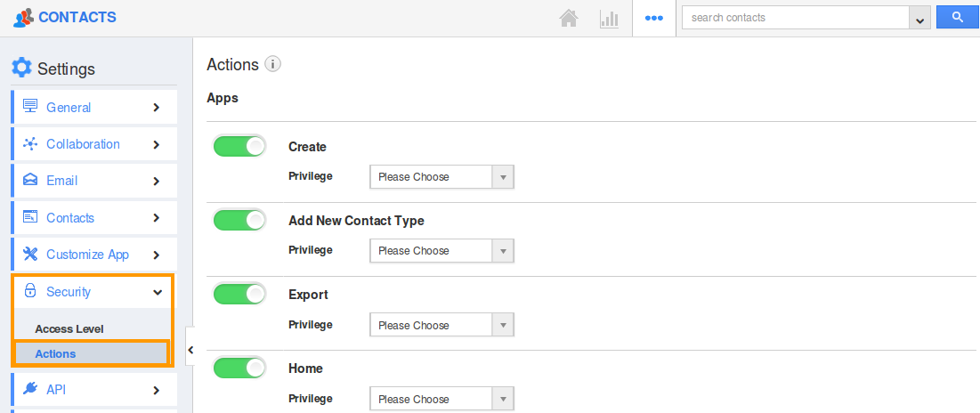Click the Contacts app logo icon
The image size is (980, 413).
(x=24, y=17)
